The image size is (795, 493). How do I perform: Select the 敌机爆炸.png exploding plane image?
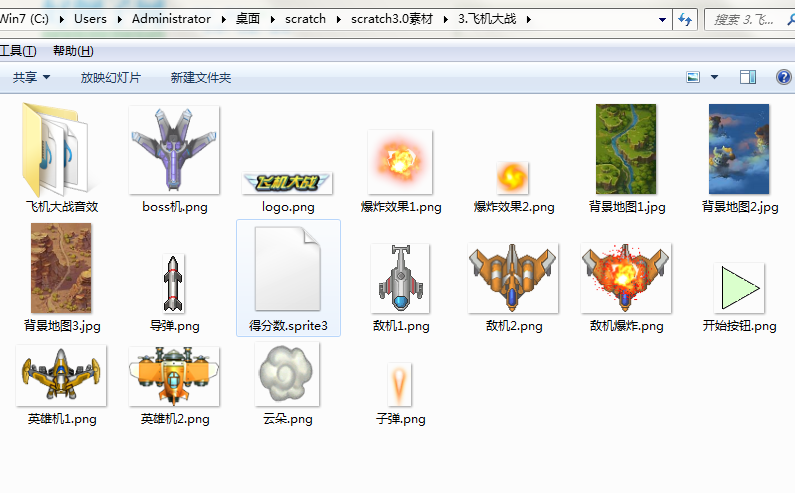tap(626, 278)
